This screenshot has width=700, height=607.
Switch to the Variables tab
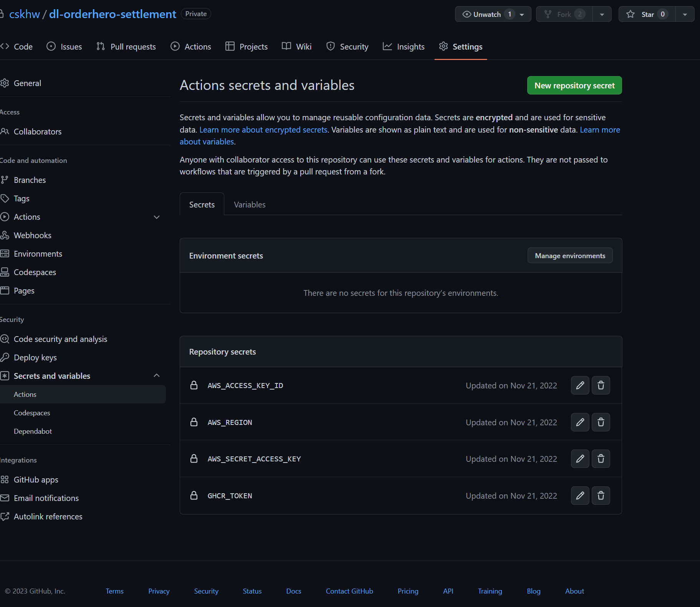point(250,204)
